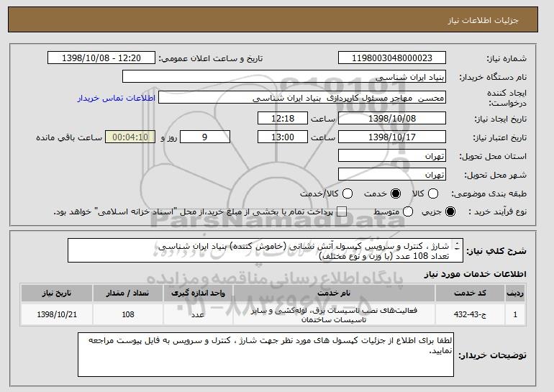Click the نوع فرآیند خرید label
Image resolution: width=554 pixels, height=392 pixels.
[497, 211]
